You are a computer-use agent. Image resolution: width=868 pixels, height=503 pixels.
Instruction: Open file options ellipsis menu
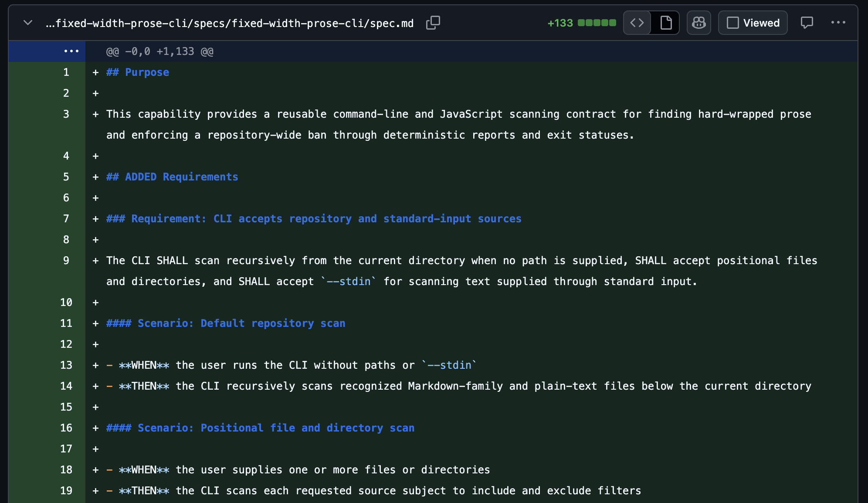(x=838, y=23)
